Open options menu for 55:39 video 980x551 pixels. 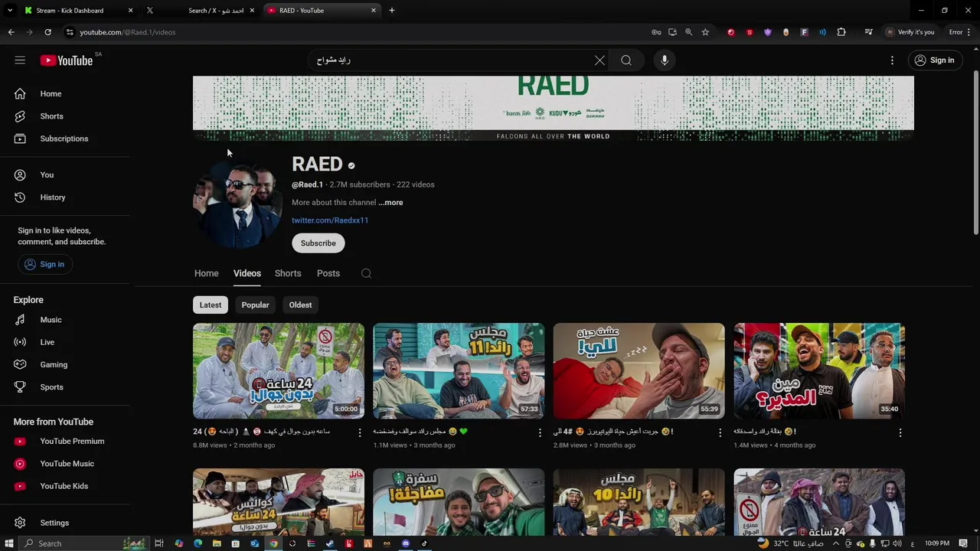(720, 432)
